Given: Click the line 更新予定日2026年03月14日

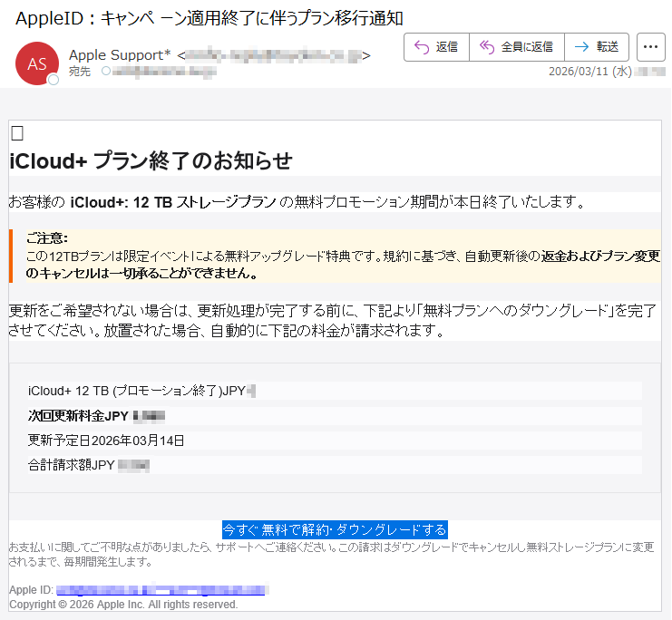Looking at the screenshot, I should coord(106,441).
